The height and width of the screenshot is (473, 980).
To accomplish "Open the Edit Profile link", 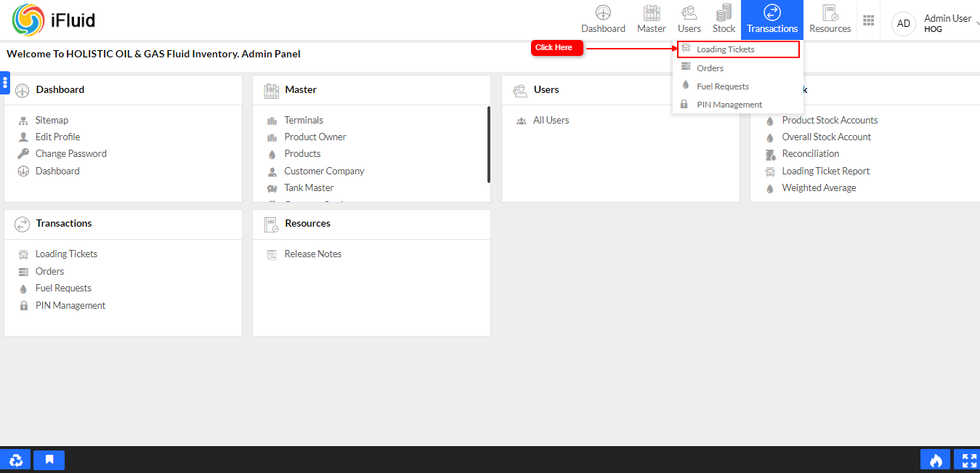I will tap(57, 137).
